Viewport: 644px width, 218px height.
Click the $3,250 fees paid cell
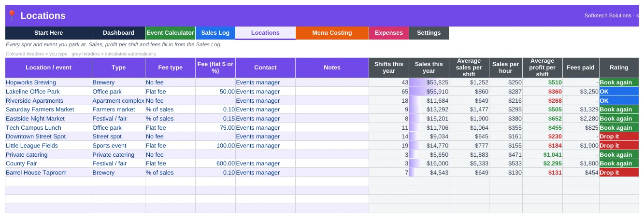point(581,92)
